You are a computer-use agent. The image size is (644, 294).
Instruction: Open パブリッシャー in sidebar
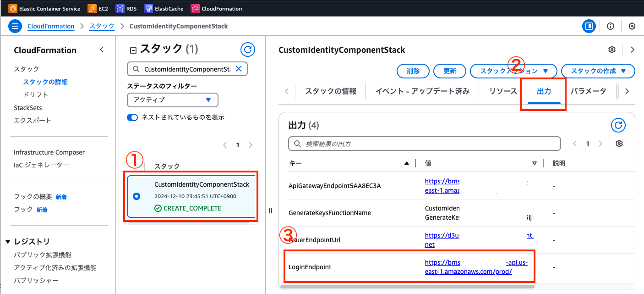(x=36, y=280)
